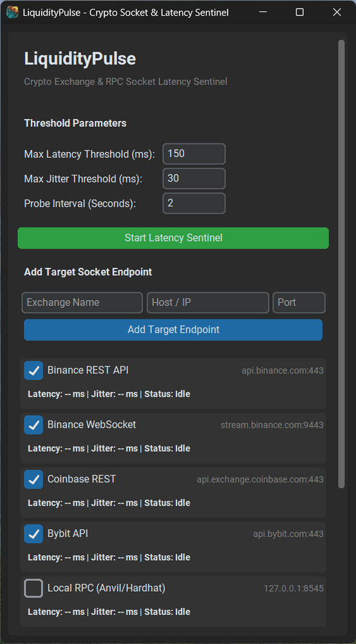Untick the Bybit API checkbox
This screenshot has height=644, width=356.
33,534
